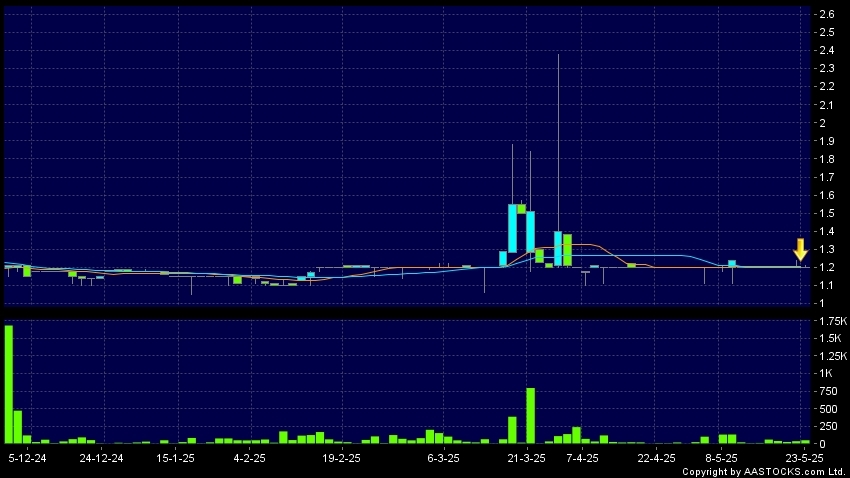Click the 1.6 price axis label
Viewport: 850px width, 478px height.
827,195
